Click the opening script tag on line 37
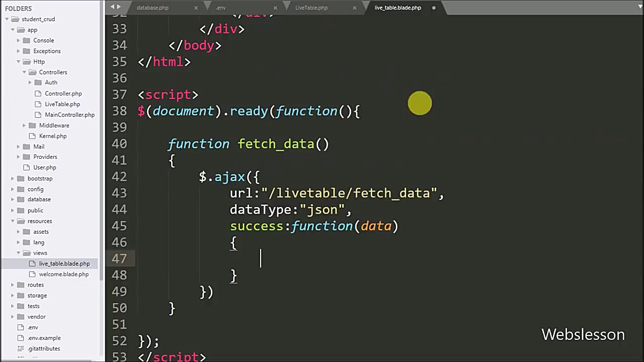This screenshot has height=362, width=644. coord(168,95)
